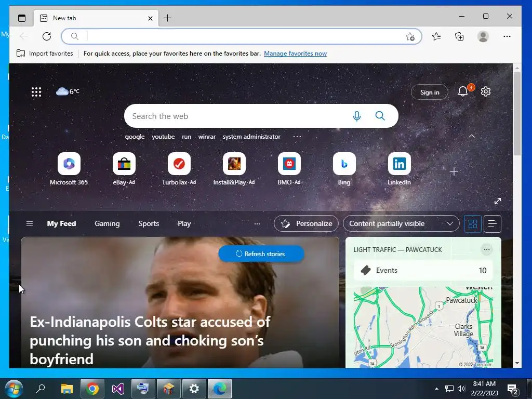The width and height of the screenshot is (532, 399).
Task: Open the tab actions menu icon
Action: tap(22, 18)
